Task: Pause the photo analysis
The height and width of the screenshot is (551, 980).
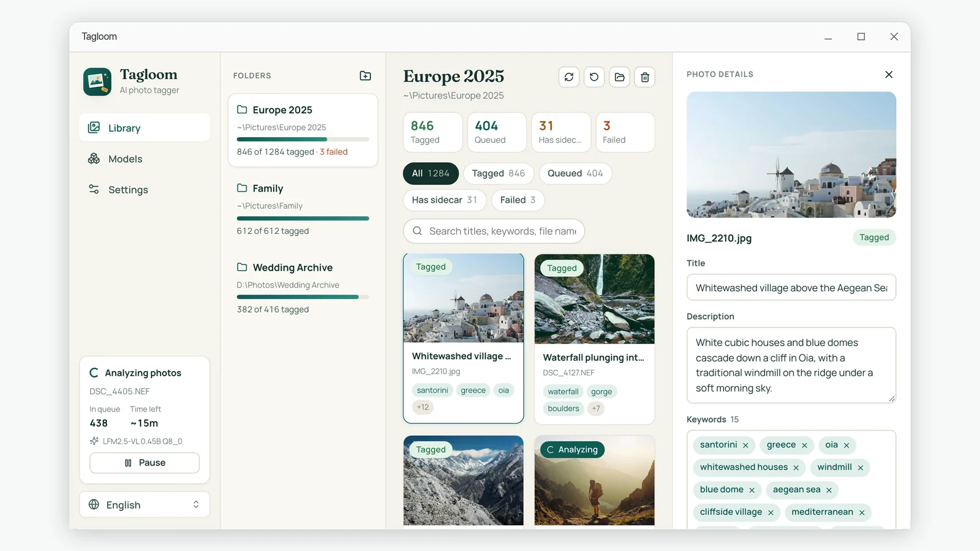Action: click(x=145, y=463)
